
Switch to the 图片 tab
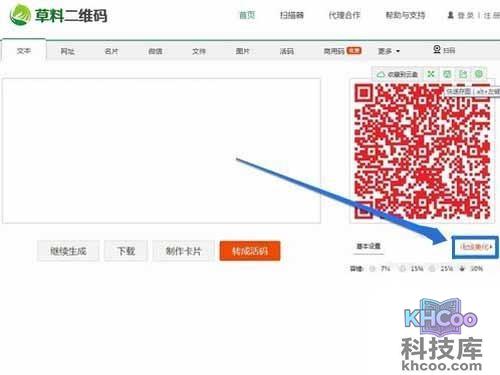tap(243, 51)
